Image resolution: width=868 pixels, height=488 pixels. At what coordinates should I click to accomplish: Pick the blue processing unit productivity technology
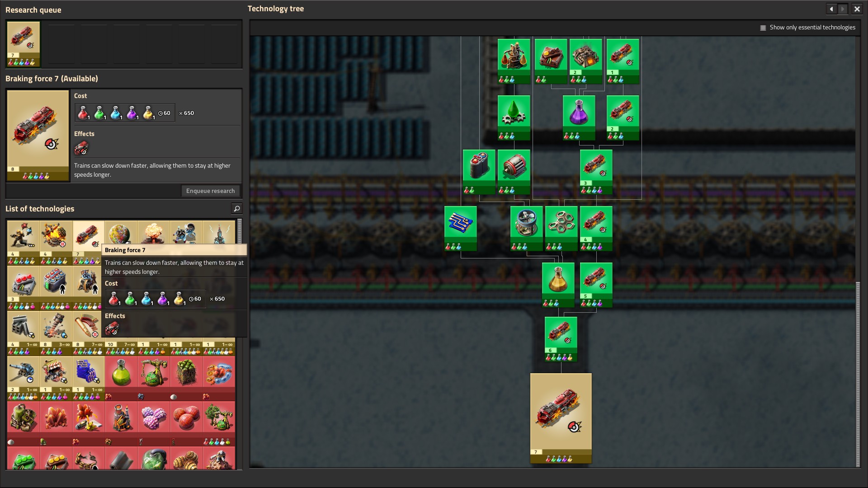[x=89, y=378]
